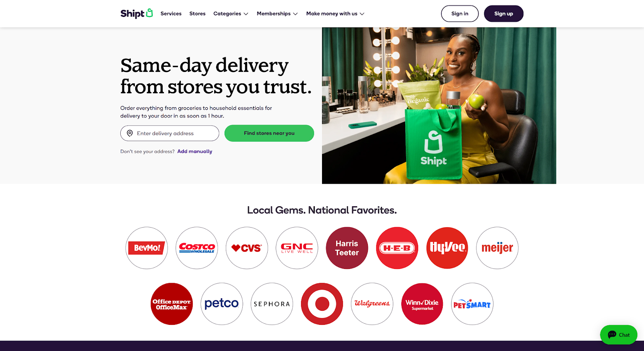The height and width of the screenshot is (351, 644).
Task: Select the Costco Wholesale store icon
Action: pos(197,248)
